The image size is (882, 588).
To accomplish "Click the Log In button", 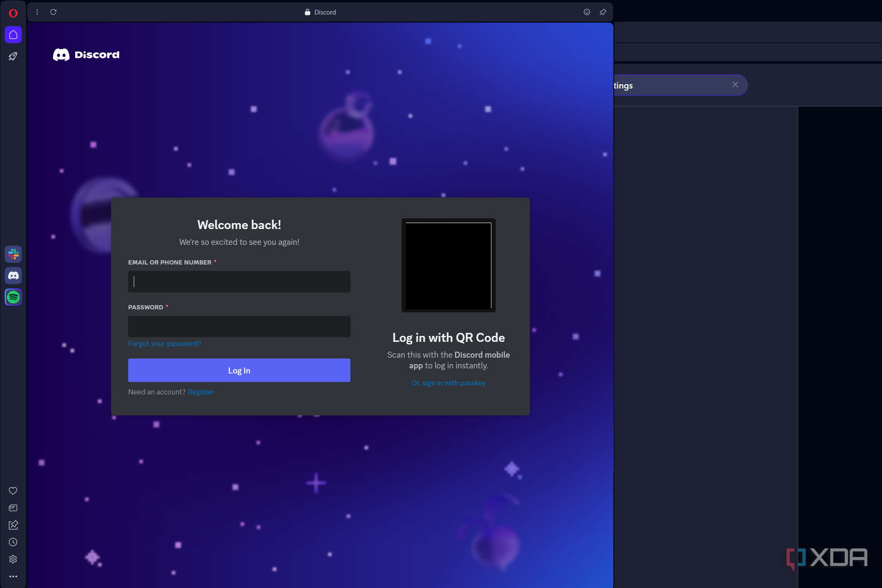I will [239, 370].
